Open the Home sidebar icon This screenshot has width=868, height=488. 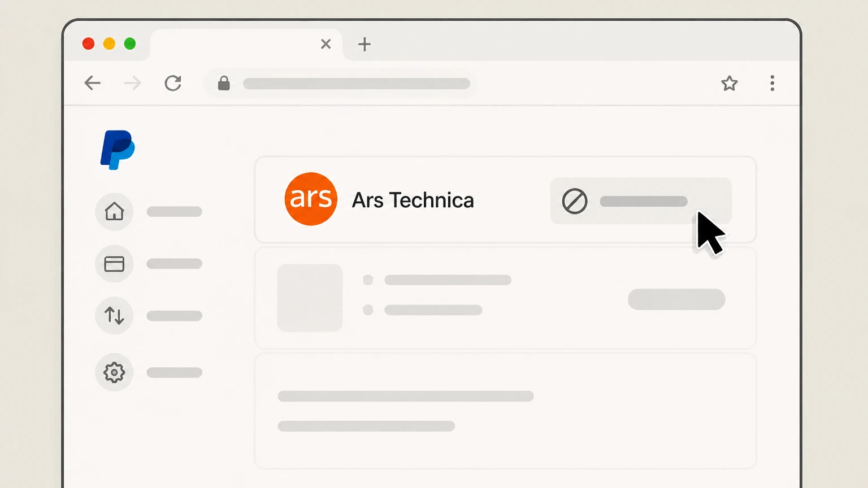pyautogui.click(x=114, y=211)
